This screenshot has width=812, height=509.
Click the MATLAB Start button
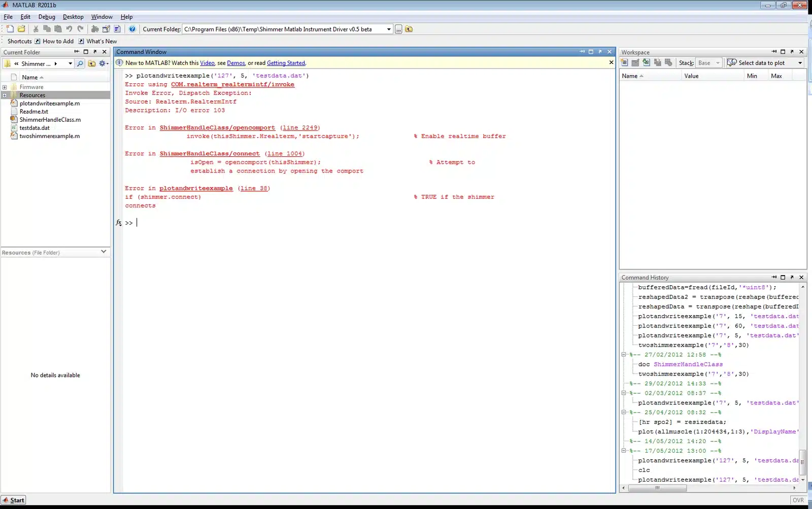click(13, 500)
